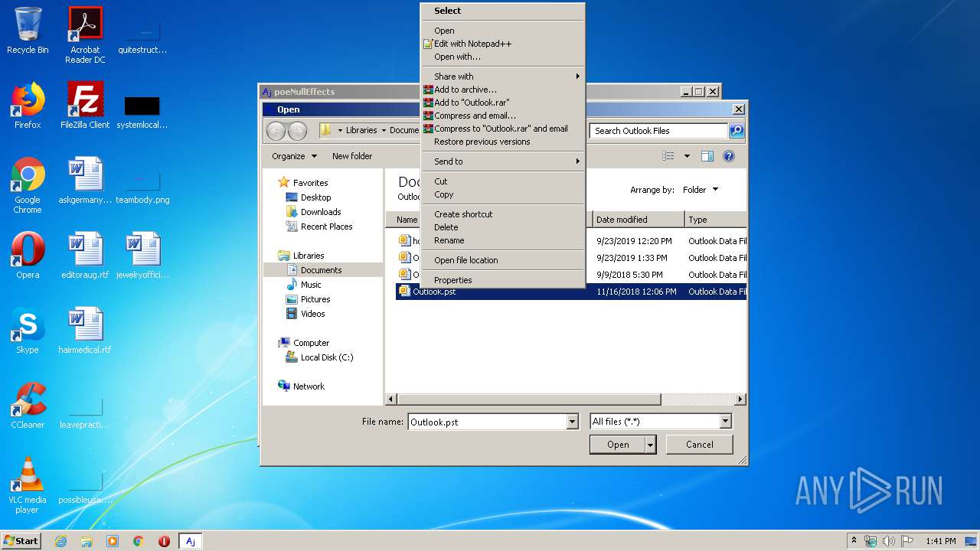Select Desktop under Favorites
The image size is (980, 551).
315,197
